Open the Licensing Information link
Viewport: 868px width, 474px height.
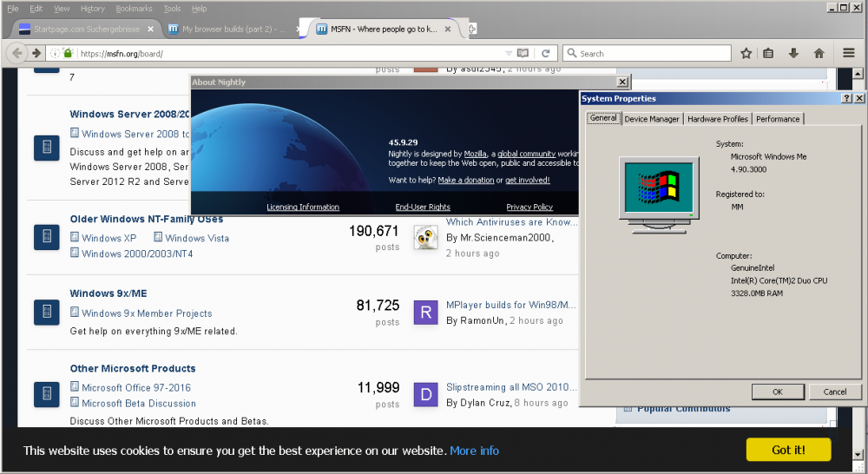point(303,207)
